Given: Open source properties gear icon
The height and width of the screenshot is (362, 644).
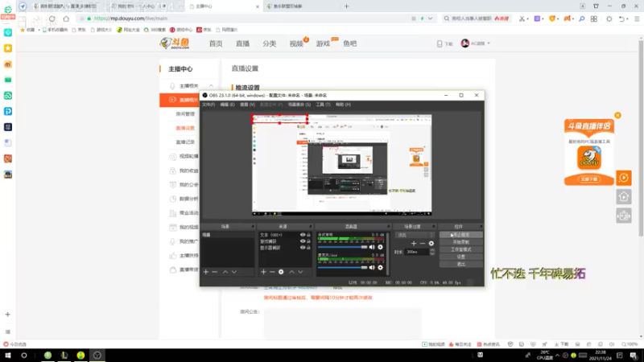Looking at the screenshot, I should pos(281,272).
